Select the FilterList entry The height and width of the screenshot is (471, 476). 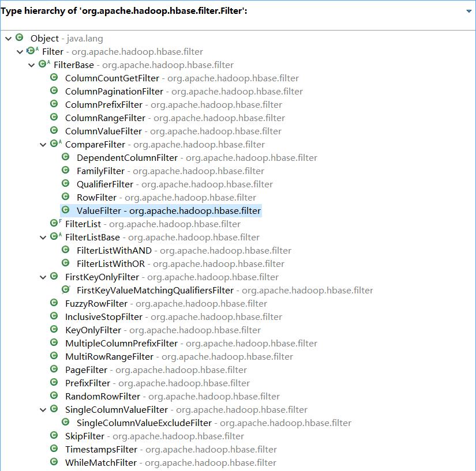tap(153, 224)
